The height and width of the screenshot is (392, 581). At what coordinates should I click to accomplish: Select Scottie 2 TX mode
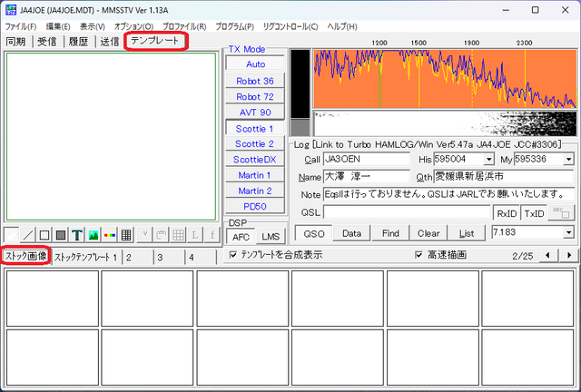(x=255, y=143)
